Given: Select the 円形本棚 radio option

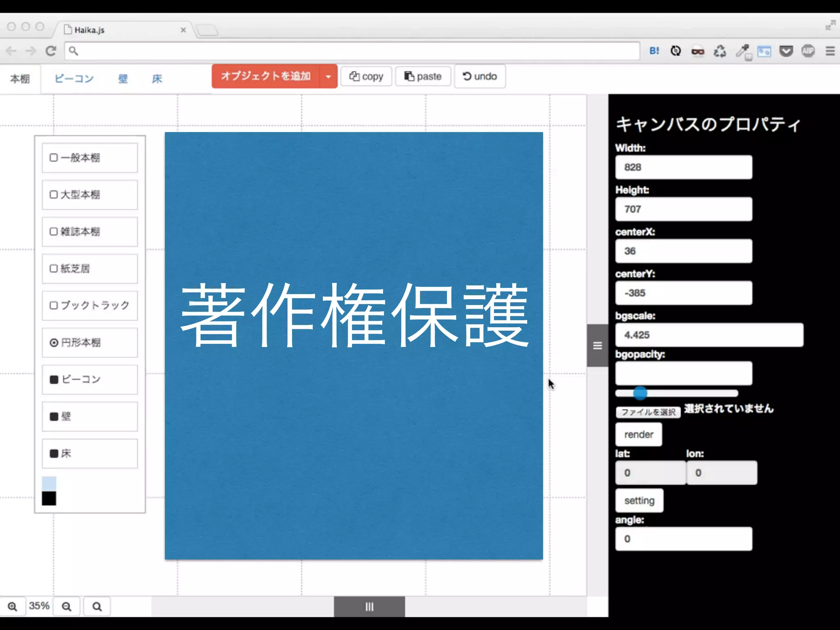Looking at the screenshot, I should [x=90, y=342].
